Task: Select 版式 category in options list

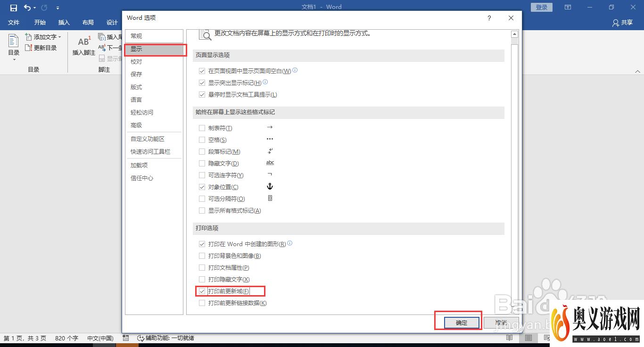Action: [154, 87]
